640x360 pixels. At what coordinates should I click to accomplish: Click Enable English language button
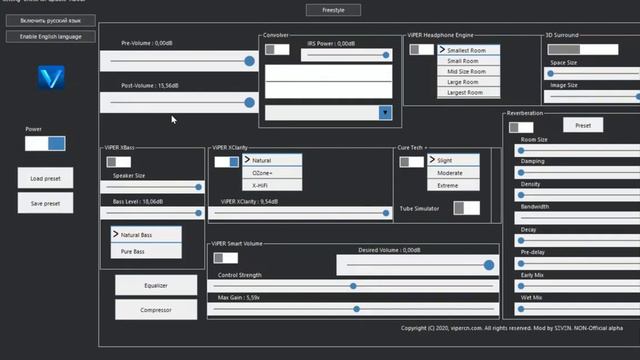click(51, 36)
